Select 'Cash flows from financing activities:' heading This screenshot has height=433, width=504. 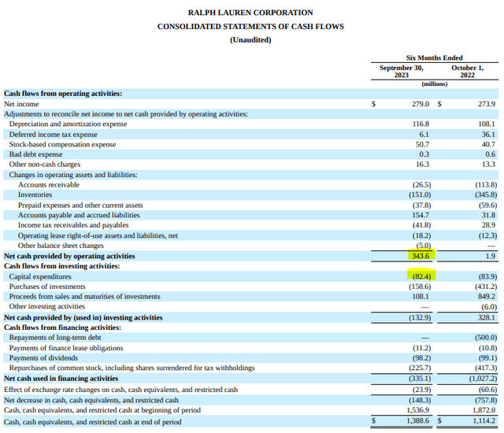click(63, 328)
